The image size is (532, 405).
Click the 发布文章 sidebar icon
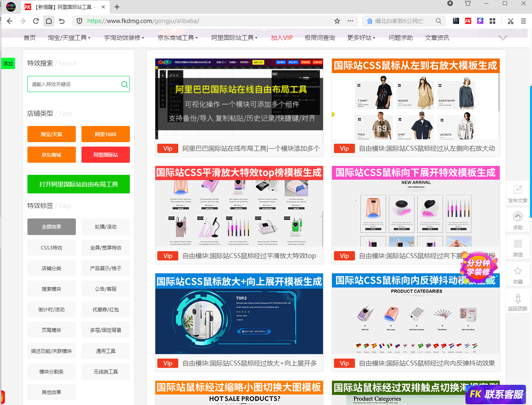[518, 193]
